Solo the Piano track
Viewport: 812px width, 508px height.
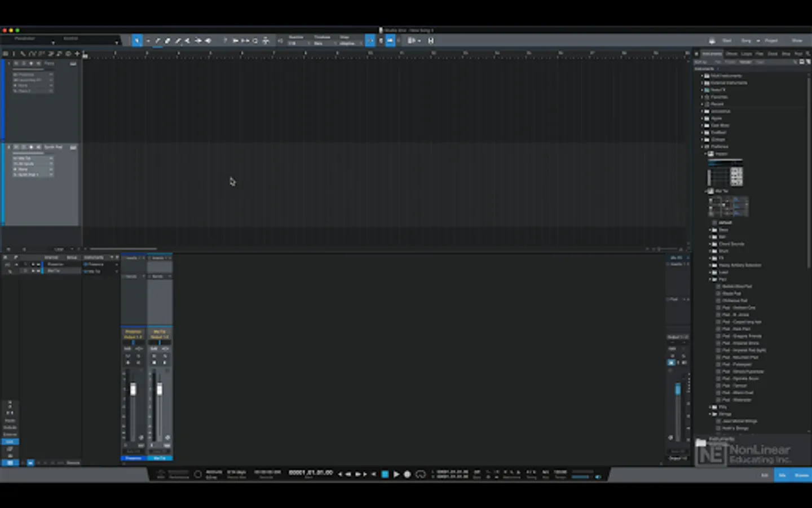pyautogui.click(x=24, y=64)
